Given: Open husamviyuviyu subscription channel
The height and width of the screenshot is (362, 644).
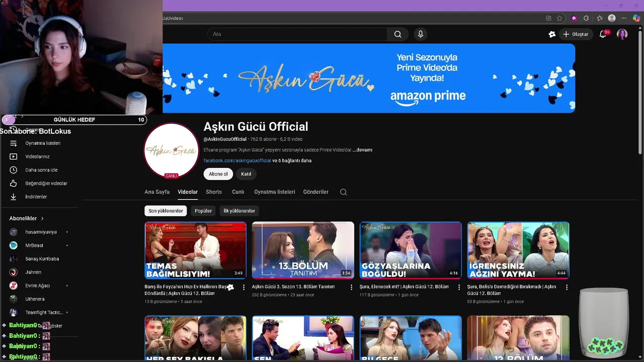Looking at the screenshot, I should [x=40, y=232].
